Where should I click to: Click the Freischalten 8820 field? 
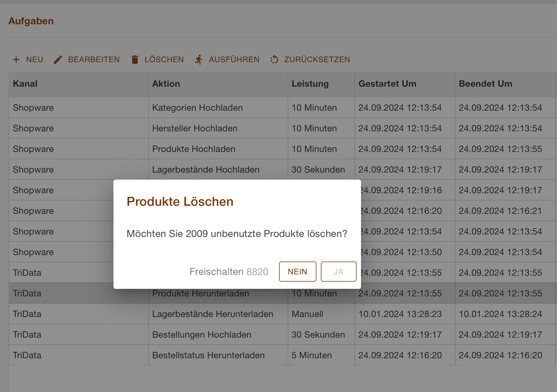[229, 272]
